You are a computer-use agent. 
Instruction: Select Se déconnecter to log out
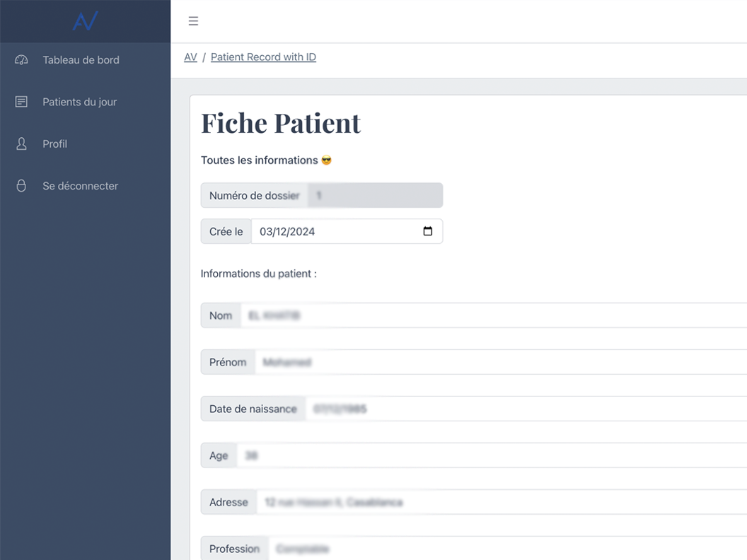80,185
